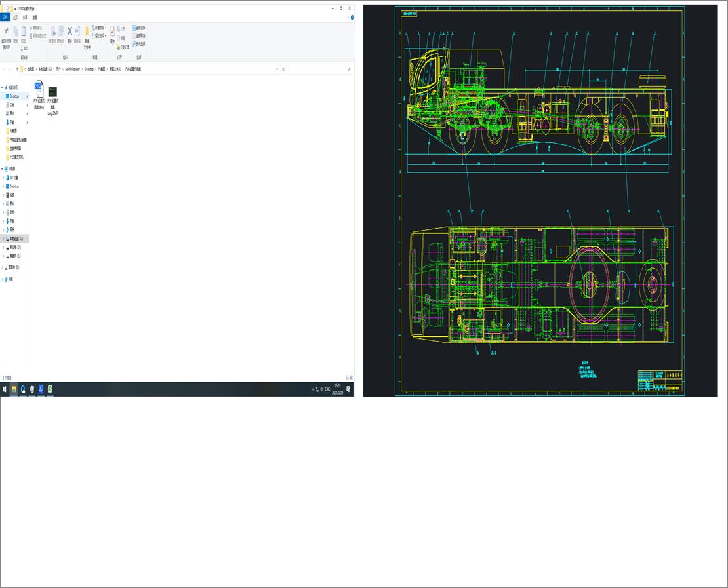
Task: Click the Pin to Quick access icon
Action: pos(6,31)
